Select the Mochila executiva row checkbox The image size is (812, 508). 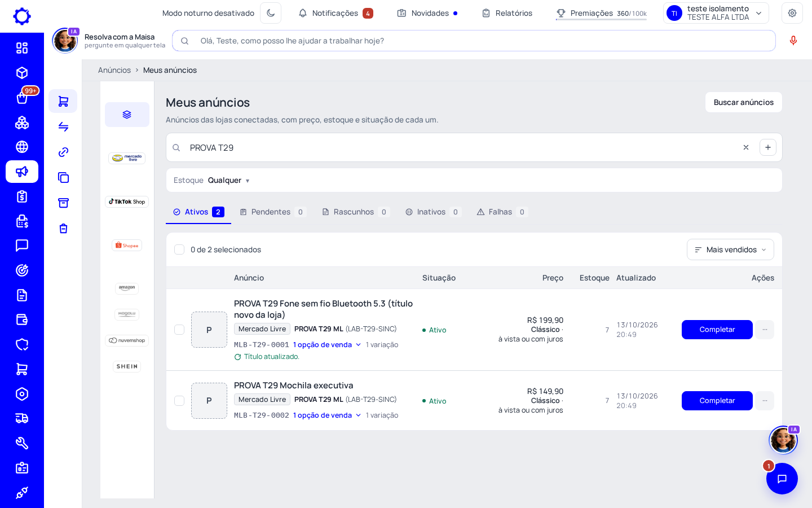179,401
